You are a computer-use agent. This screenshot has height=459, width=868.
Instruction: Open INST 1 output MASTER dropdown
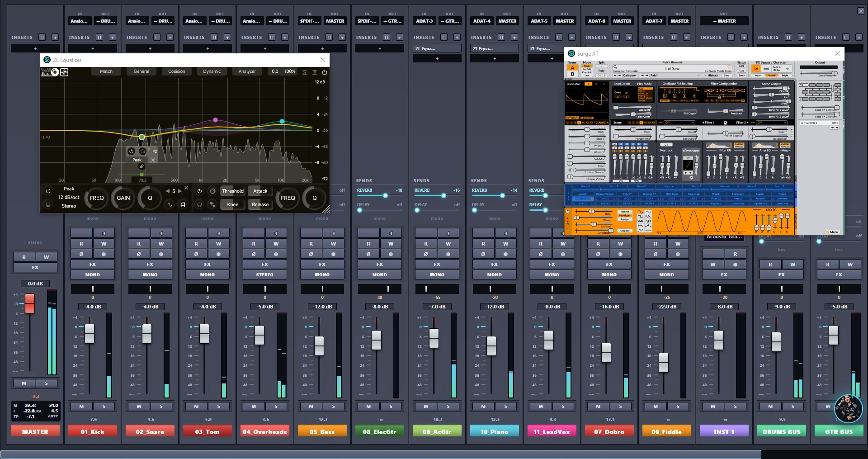coord(724,21)
